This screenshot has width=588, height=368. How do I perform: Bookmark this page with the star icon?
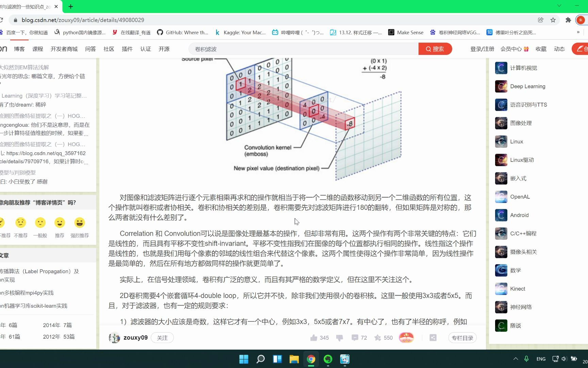553,20
